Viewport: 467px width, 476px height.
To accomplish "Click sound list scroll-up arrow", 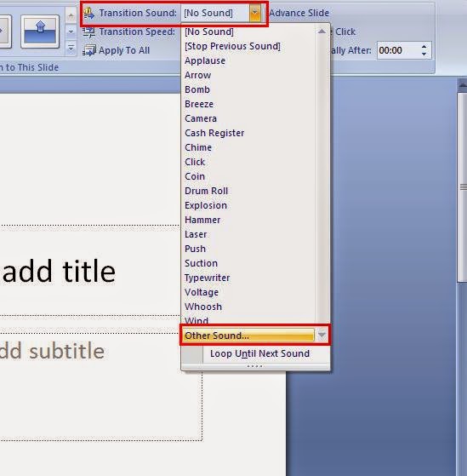I will tap(322, 32).
